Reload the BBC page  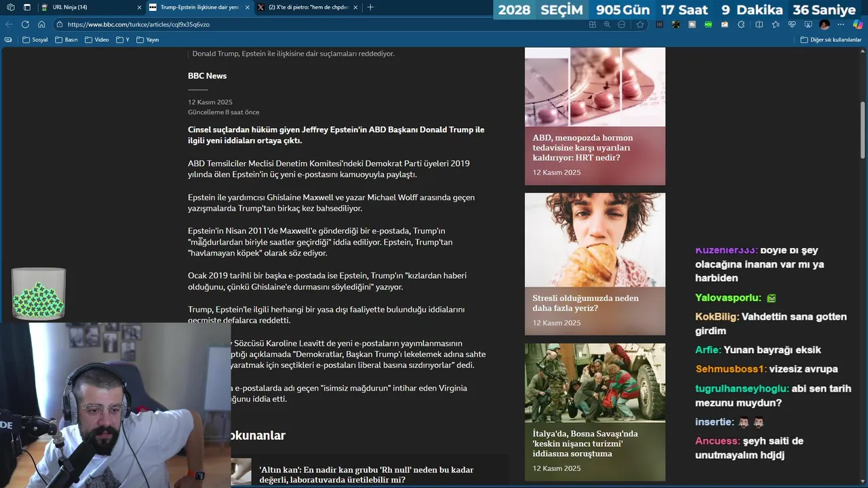(25, 24)
